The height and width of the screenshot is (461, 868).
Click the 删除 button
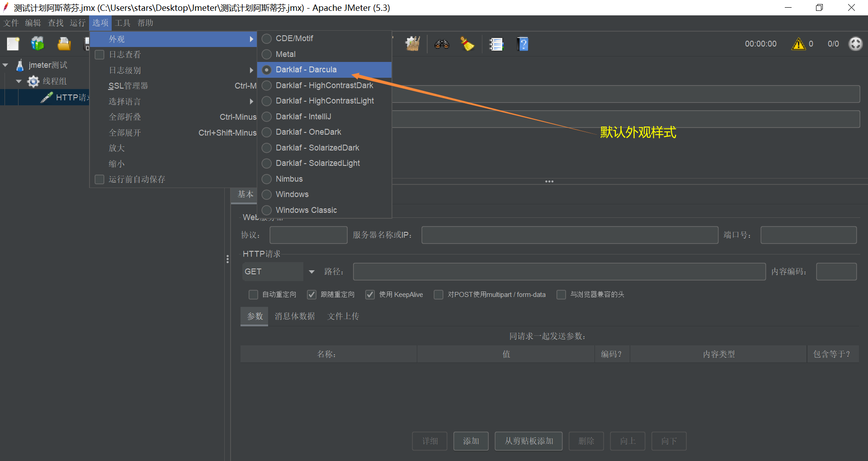point(586,441)
